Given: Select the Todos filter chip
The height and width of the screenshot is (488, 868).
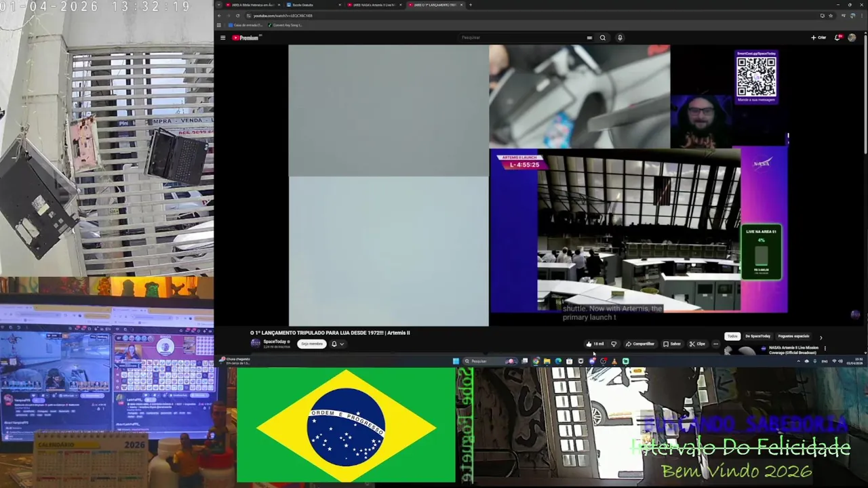Looking at the screenshot, I should [732, 336].
